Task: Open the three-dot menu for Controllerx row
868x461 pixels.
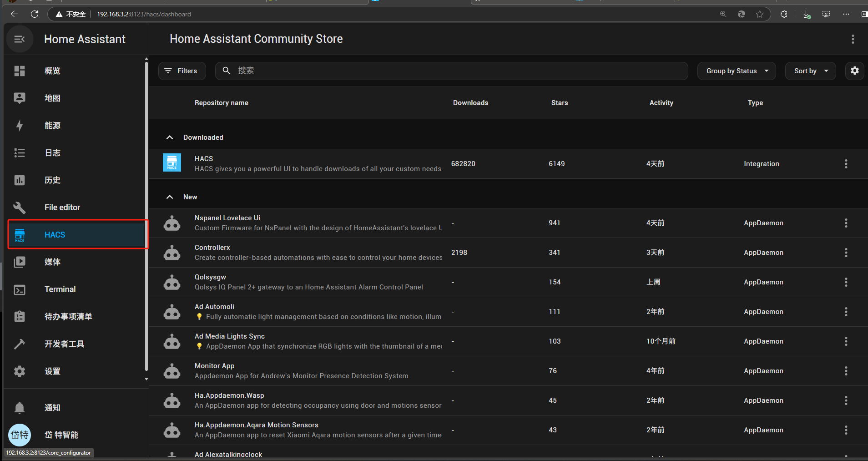Action: (846, 253)
